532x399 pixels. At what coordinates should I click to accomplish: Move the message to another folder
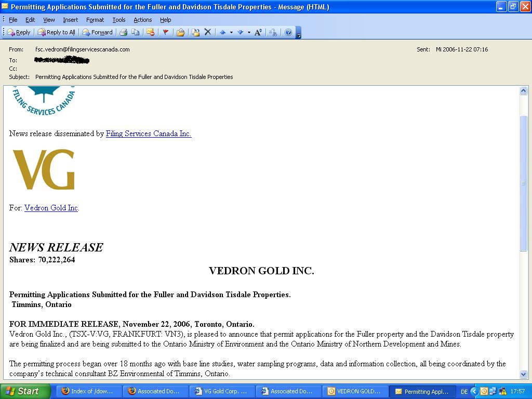(195, 32)
